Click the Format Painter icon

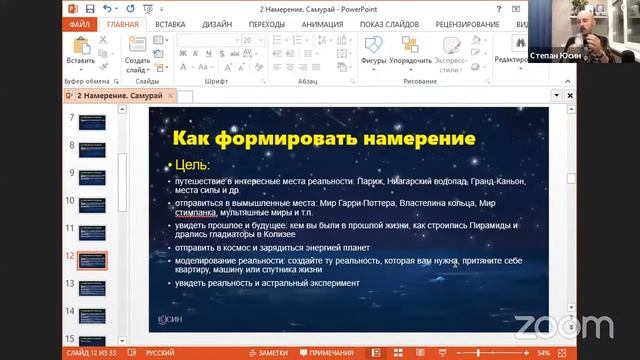[x=103, y=66]
